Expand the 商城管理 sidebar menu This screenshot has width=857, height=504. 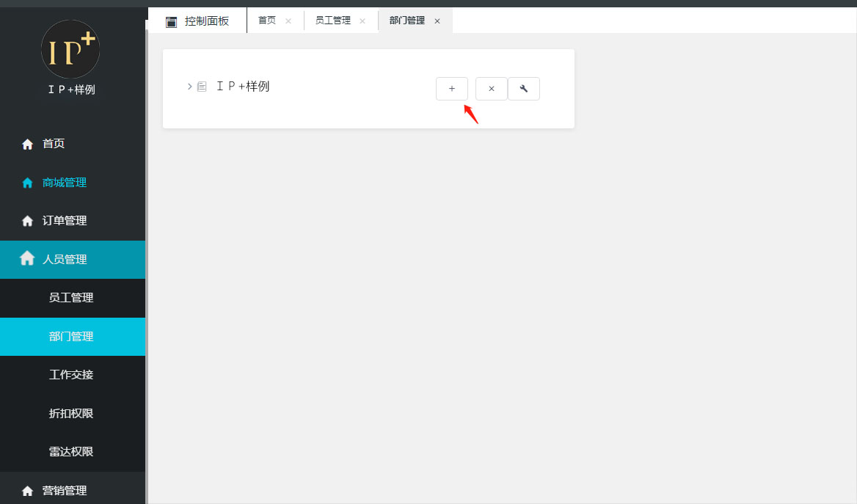[65, 183]
